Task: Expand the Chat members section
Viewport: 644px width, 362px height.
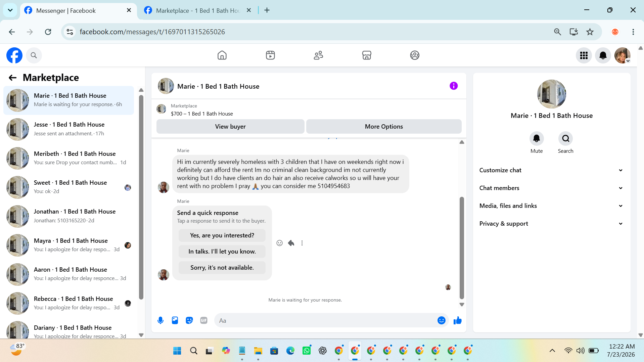Action: tap(552, 188)
